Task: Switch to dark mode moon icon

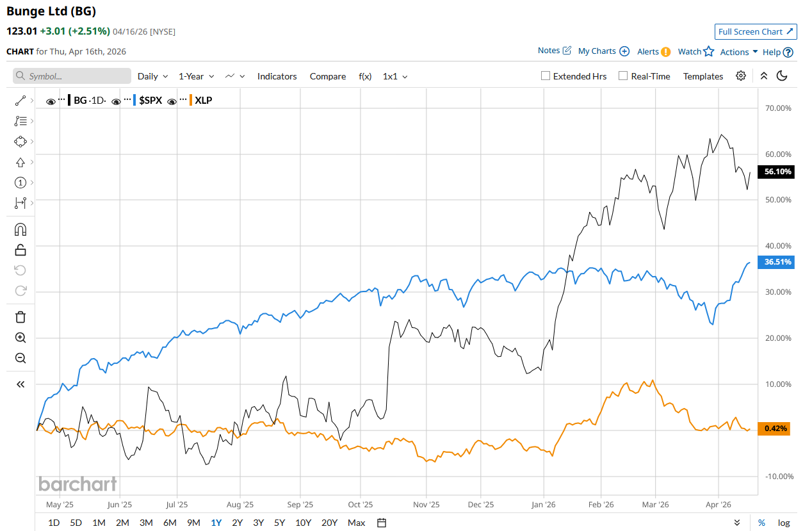Action: click(x=782, y=76)
